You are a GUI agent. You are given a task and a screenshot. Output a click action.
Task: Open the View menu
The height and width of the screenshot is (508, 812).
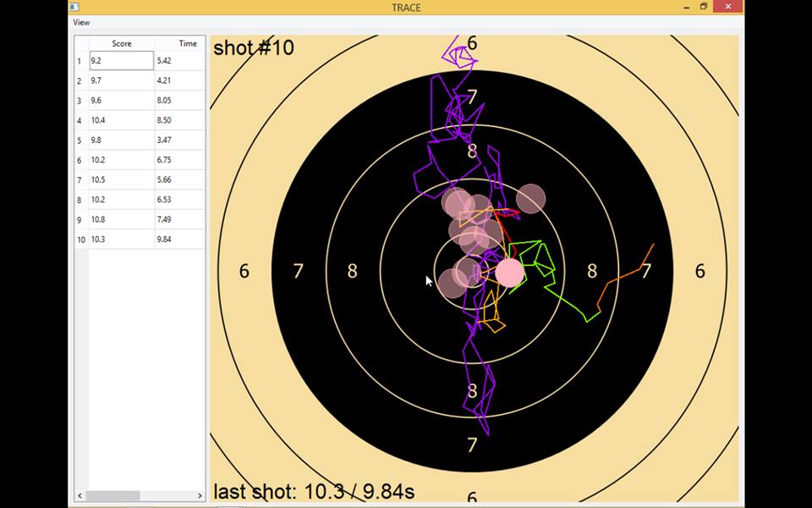[81, 22]
